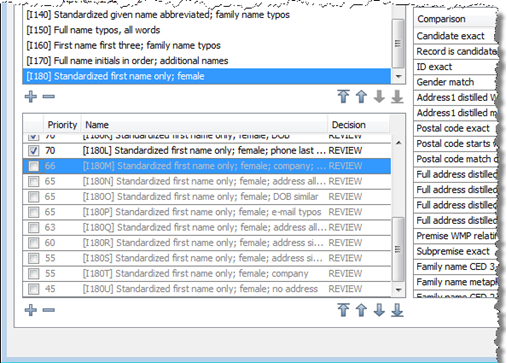Screen dimensions: 507x363
Task: Click the Priority column header
Action: tap(62, 125)
